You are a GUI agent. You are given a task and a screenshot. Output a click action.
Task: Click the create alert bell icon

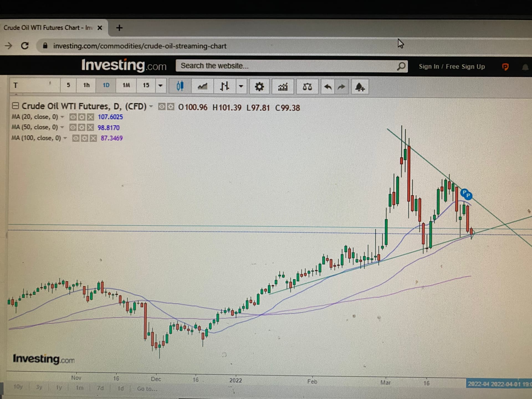360,87
